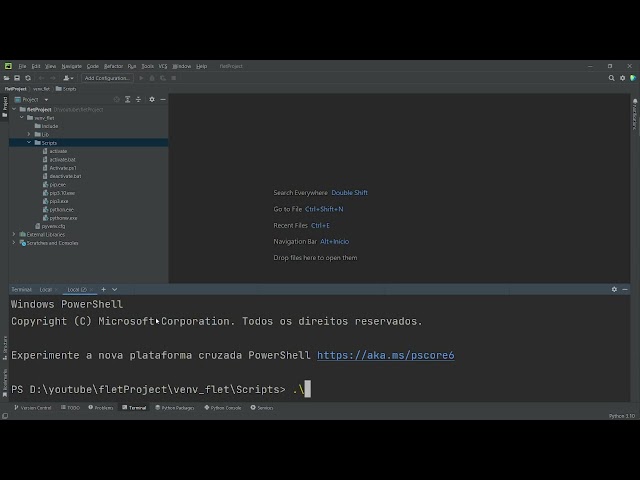This screenshot has width=640, height=480.
Task: Click the PyCharm logo icon
Action: point(8,66)
